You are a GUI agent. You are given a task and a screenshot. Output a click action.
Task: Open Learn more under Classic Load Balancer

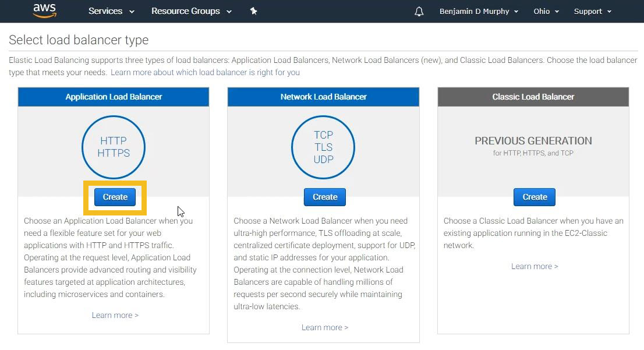(x=535, y=266)
